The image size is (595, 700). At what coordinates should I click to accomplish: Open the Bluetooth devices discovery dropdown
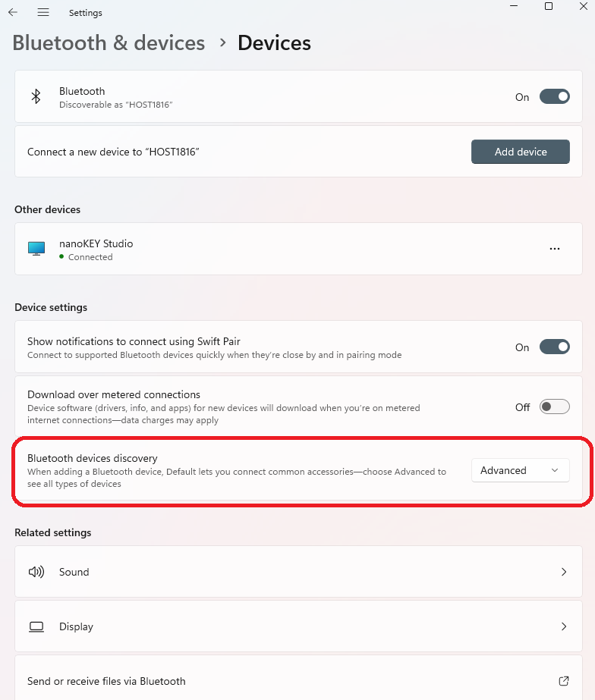point(521,470)
